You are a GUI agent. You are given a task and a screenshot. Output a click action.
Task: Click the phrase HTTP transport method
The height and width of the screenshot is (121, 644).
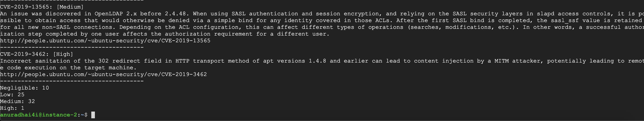(200, 61)
